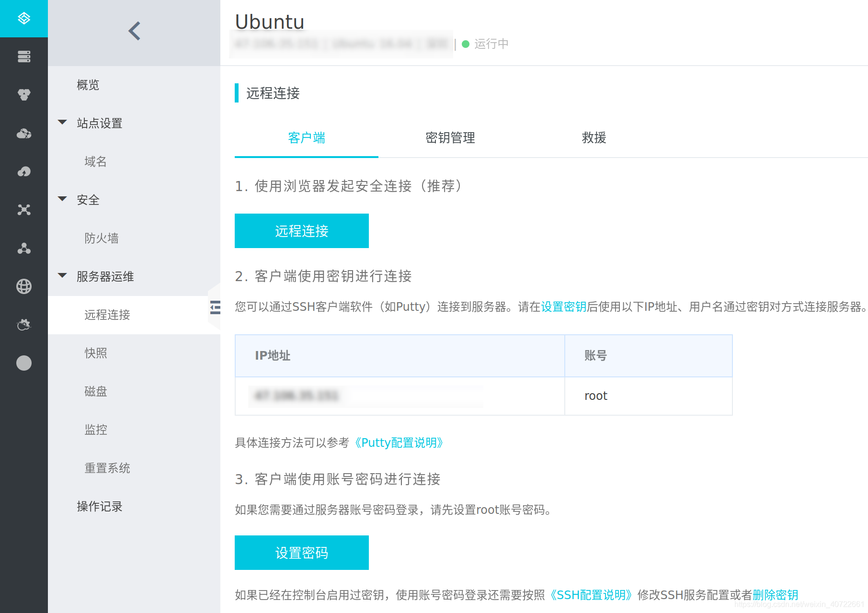Click the IP地址 column header
Viewport: 868px width, 613px height.
pos(400,355)
